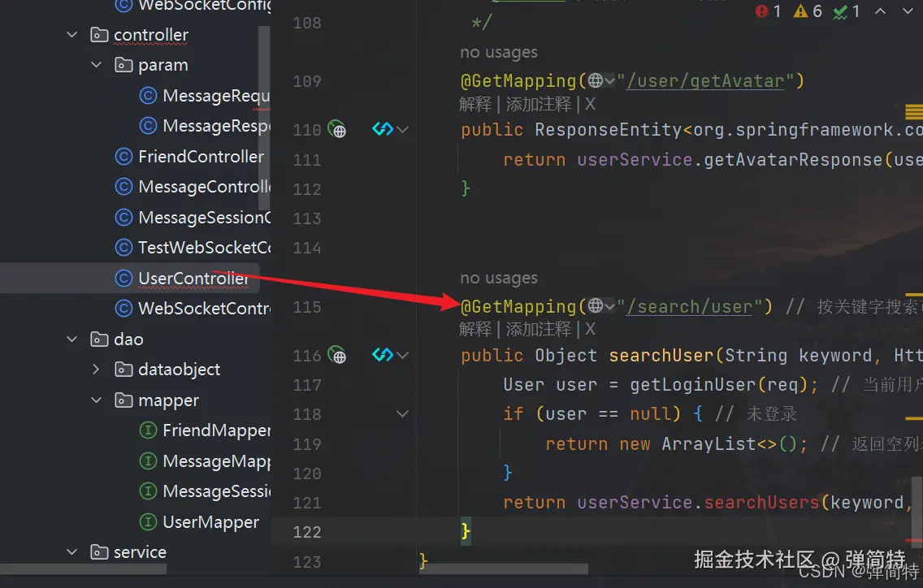Select the service folder icon

tap(99, 552)
